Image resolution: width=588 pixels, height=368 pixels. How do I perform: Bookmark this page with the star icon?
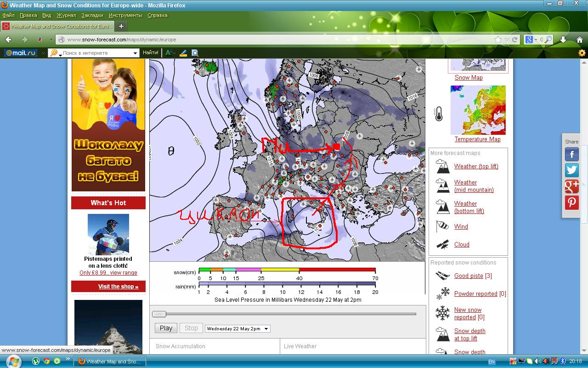tap(498, 40)
